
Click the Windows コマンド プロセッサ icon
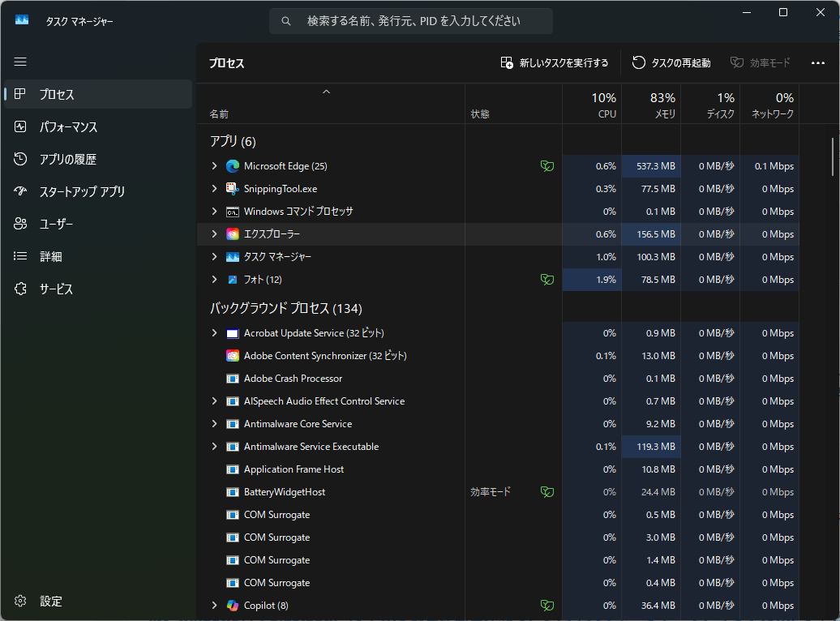[x=233, y=212]
